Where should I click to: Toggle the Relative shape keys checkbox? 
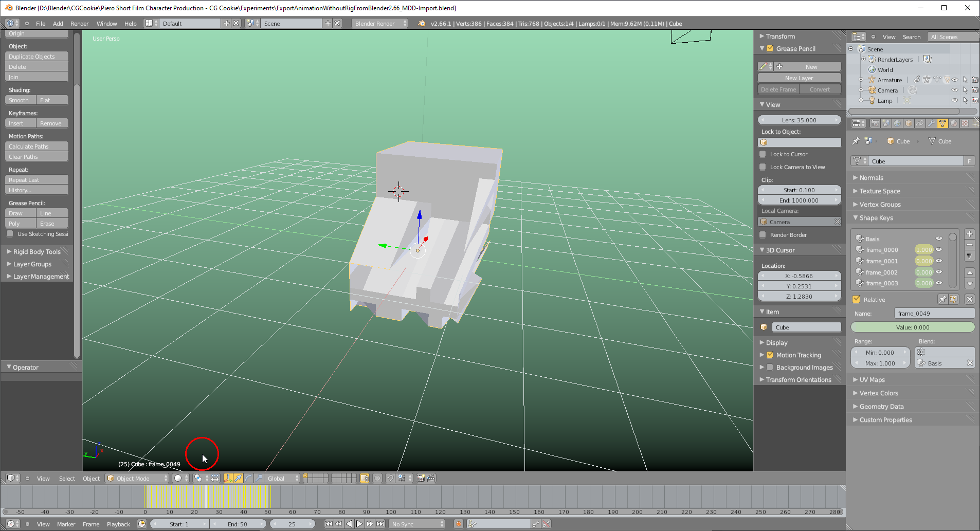tap(857, 299)
